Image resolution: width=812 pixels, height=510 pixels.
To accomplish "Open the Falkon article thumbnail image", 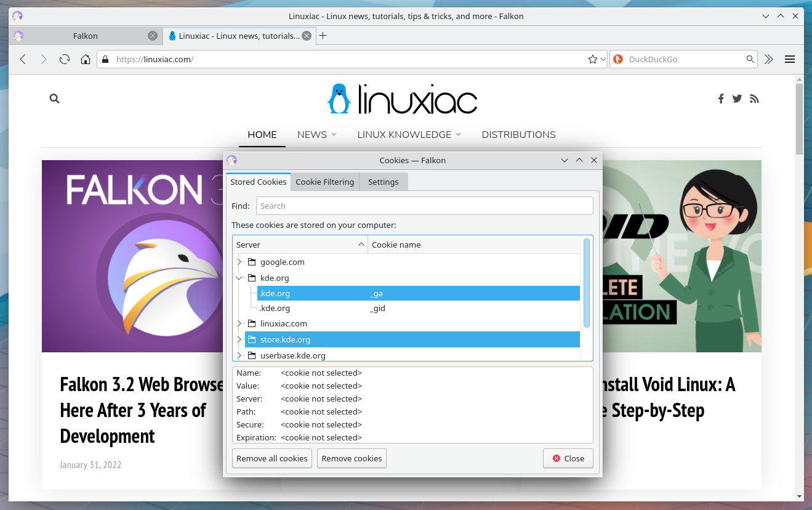I will pos(132,256).
